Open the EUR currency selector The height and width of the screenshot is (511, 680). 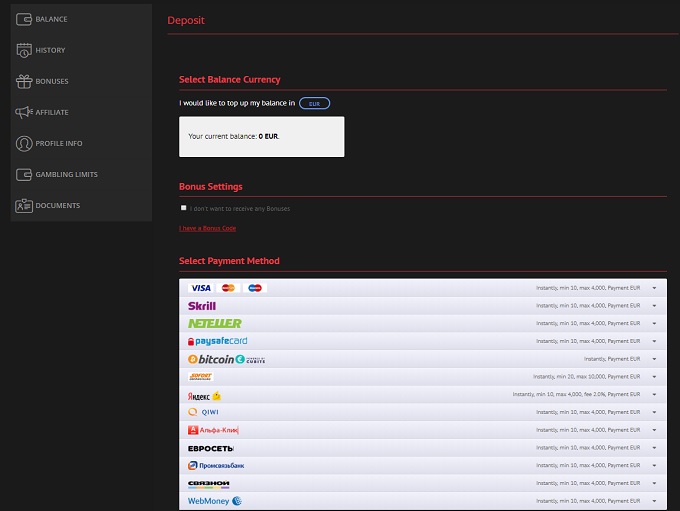tap(314, 103)
